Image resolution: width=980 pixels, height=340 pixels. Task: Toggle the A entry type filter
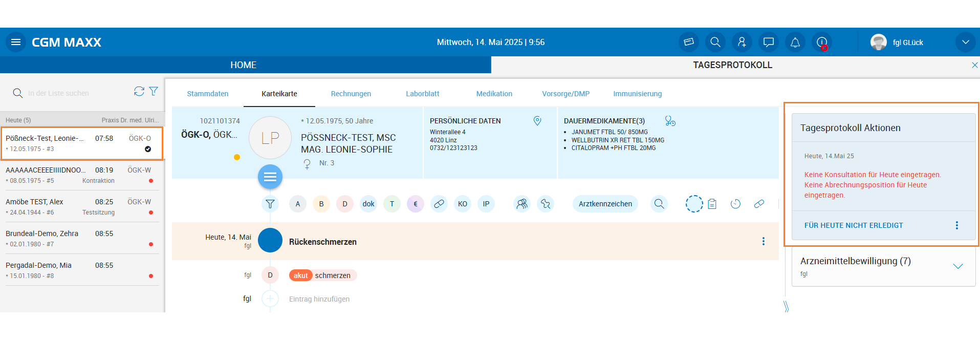[x=298, y=204]
